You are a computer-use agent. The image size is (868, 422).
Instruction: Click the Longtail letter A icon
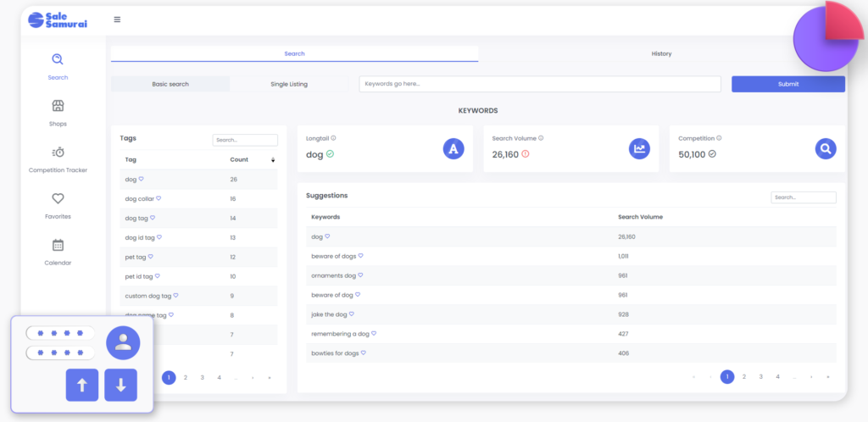point(453,149)
